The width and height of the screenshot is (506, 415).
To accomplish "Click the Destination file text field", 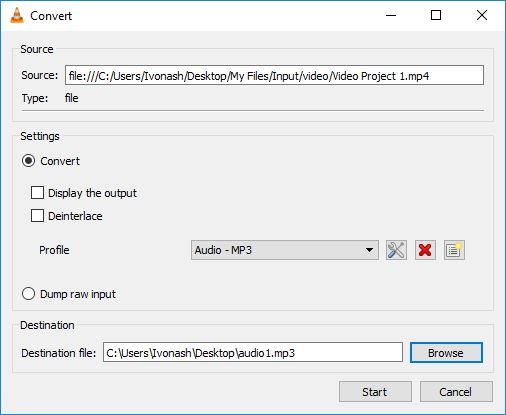I will click(253, 352).
